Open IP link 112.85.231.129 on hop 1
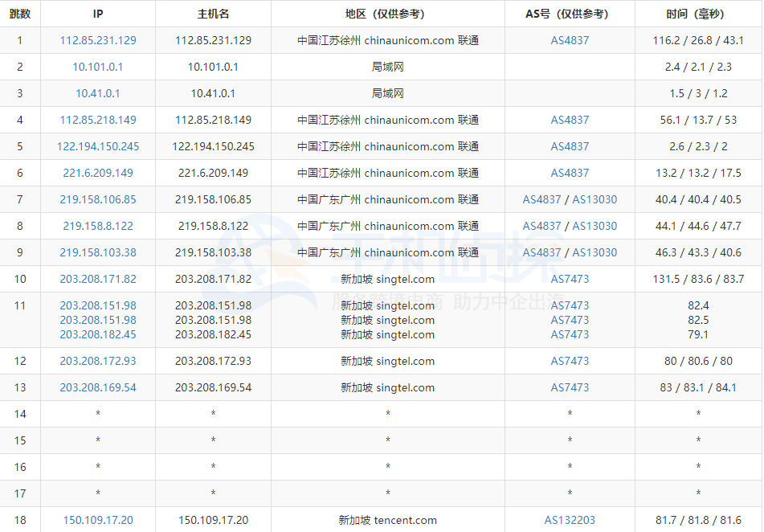The width and height of the screenshot is (764, 532). tap(98, 40)
